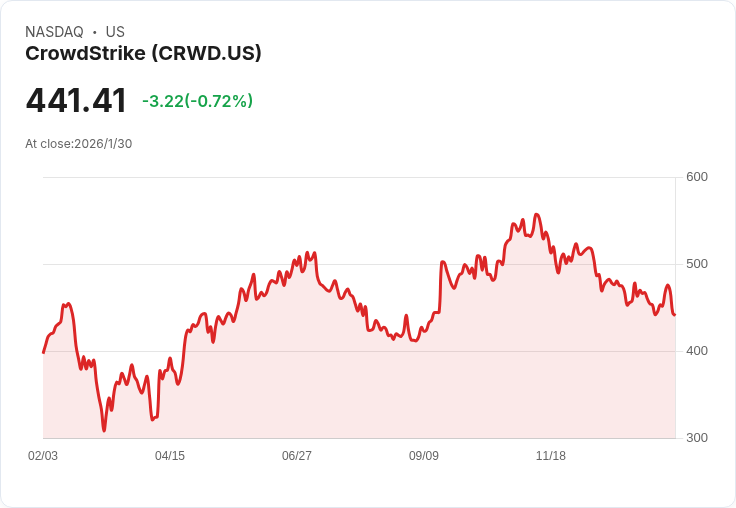The image size is (736, 508).
Task: Click the 09/09 x-axis date label
Action: 424,455
